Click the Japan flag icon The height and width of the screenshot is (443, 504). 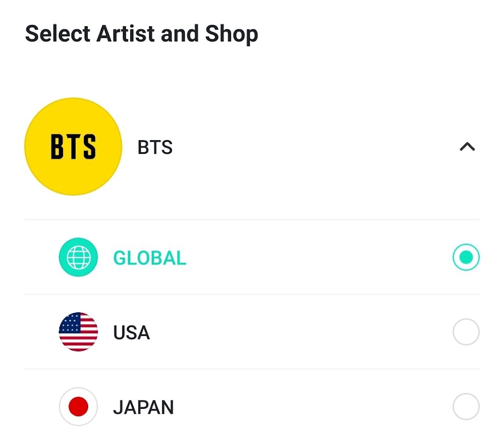(78, 407)
